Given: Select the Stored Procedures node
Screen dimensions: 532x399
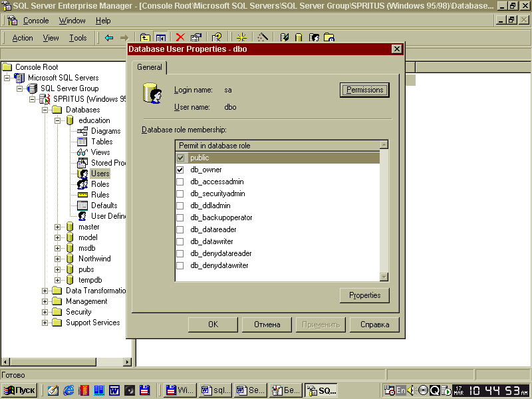Looking at the screenshot, I should (108, 163).
